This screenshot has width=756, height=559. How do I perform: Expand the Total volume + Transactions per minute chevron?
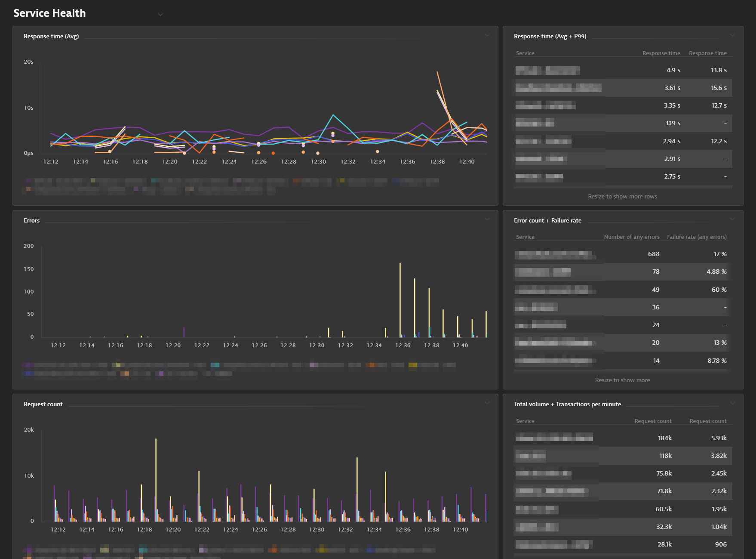pos(732,403)
